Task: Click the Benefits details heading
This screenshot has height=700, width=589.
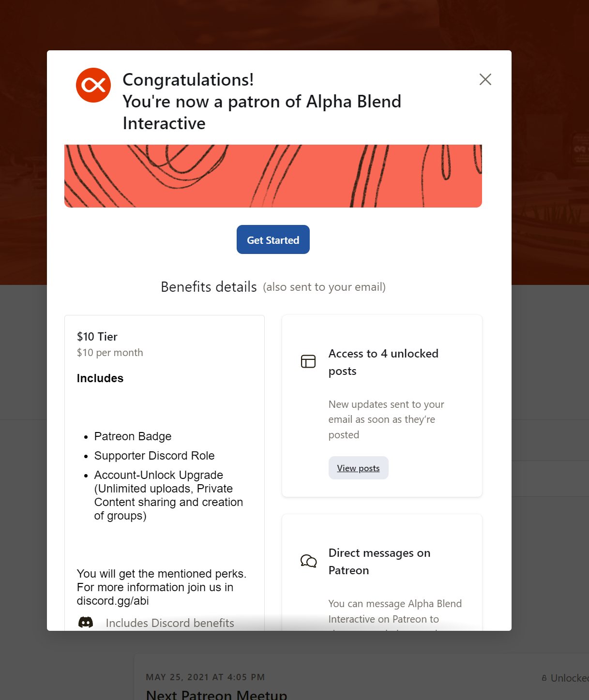Action: [x=209, y=287]
